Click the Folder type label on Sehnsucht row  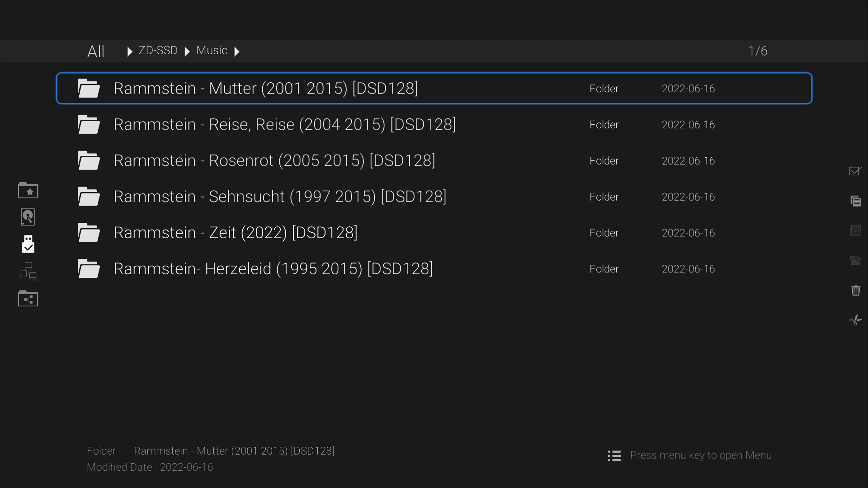[x=604, y=197]
